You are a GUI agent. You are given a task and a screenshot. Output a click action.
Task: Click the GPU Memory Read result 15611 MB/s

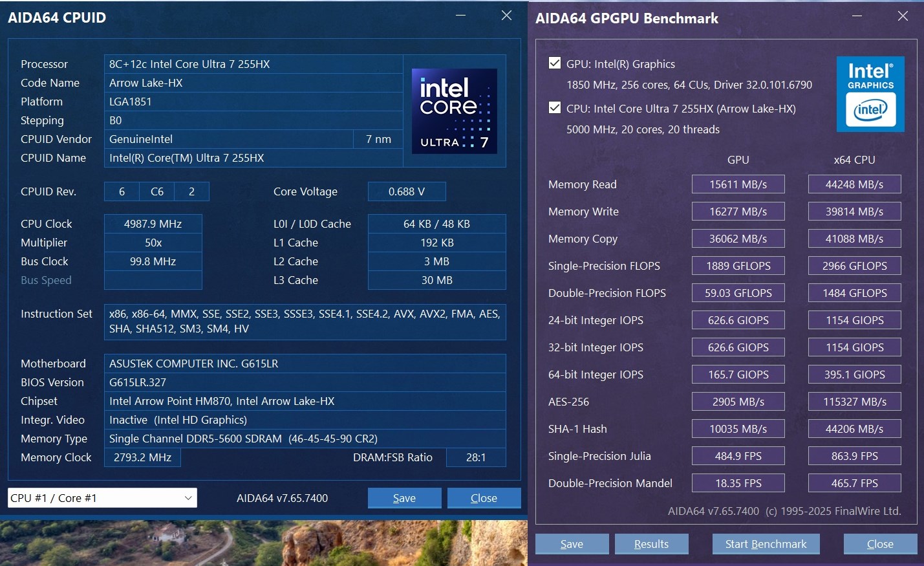pyautogui.click(x=738, y=184)
